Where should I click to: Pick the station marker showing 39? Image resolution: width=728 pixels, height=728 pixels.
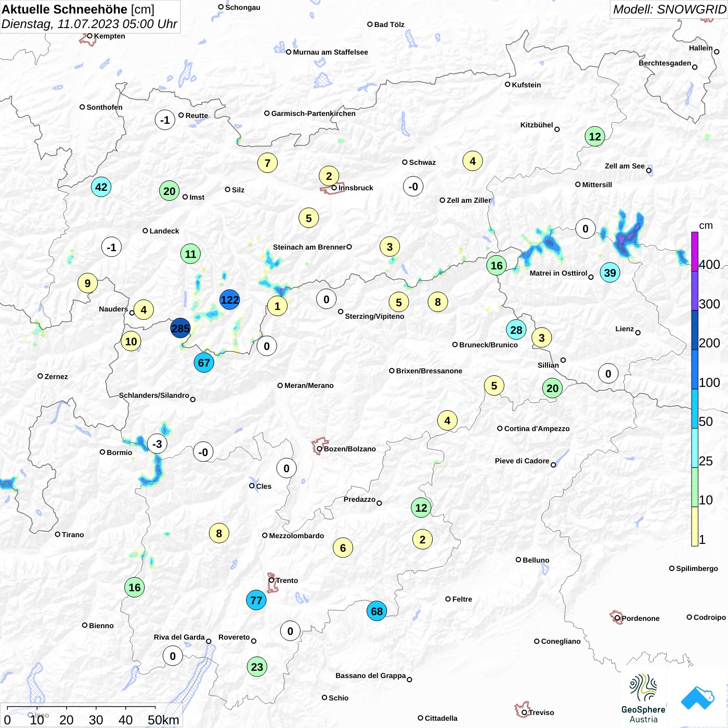[x=610, y=272]
